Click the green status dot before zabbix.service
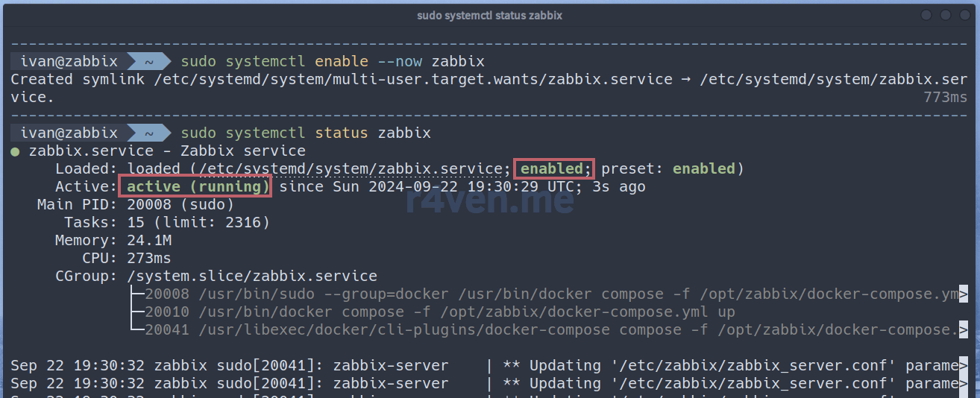 pyautogui.click(x=15, y=151)
